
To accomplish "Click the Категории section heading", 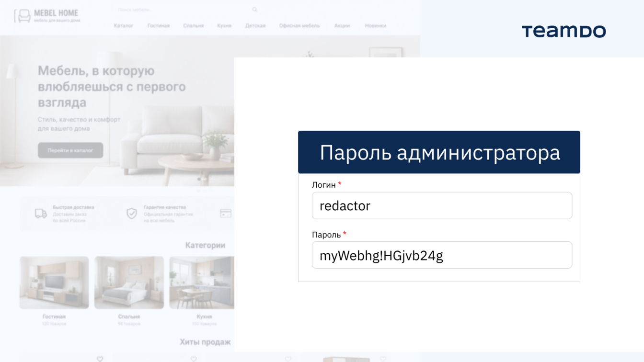I will tap(205, 245).
